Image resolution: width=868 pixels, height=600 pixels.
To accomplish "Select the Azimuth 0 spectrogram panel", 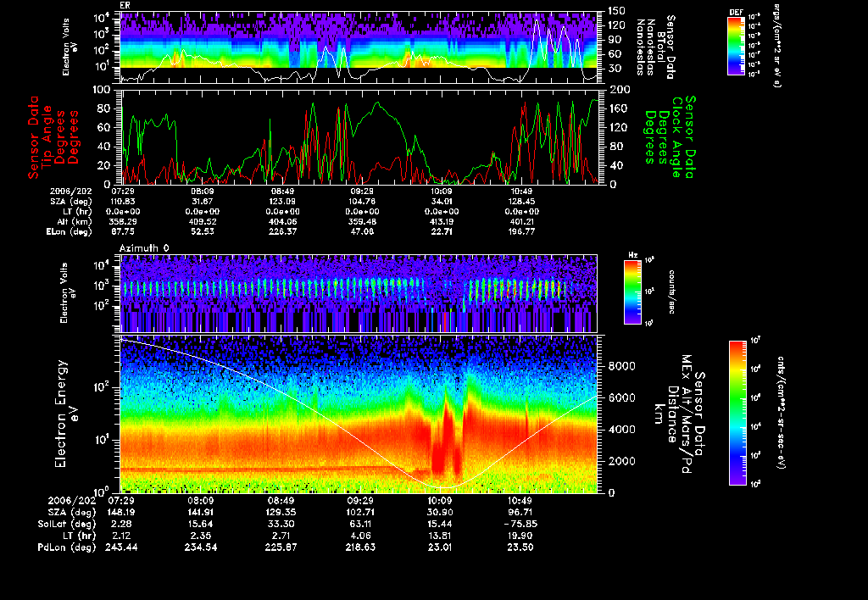I will pos(359,293).
